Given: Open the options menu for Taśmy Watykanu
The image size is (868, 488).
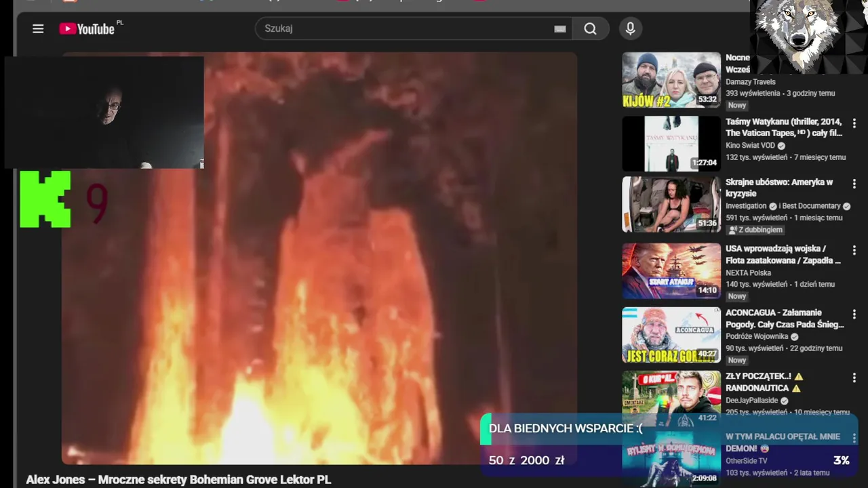Looking at the screenshot, I should (x=854, y=123).
